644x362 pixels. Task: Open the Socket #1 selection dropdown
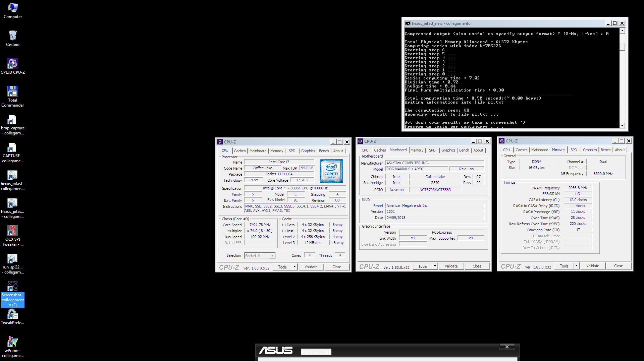(x=260, y=256)
